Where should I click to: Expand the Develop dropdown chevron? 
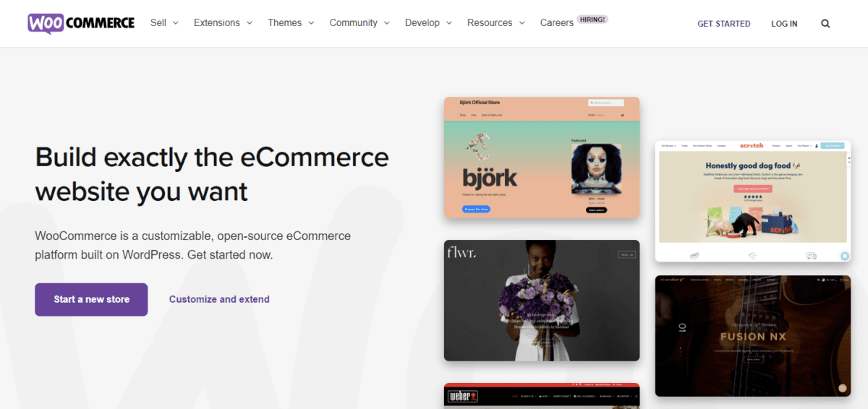[448, 23]
